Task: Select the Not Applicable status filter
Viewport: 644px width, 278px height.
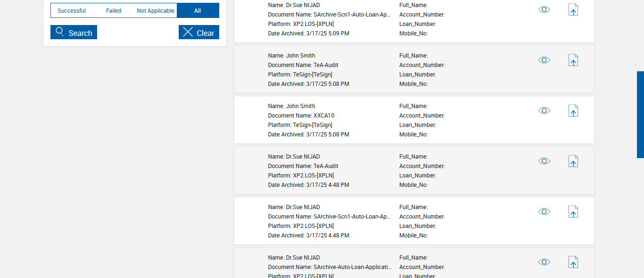Action: tap(156, 10)
